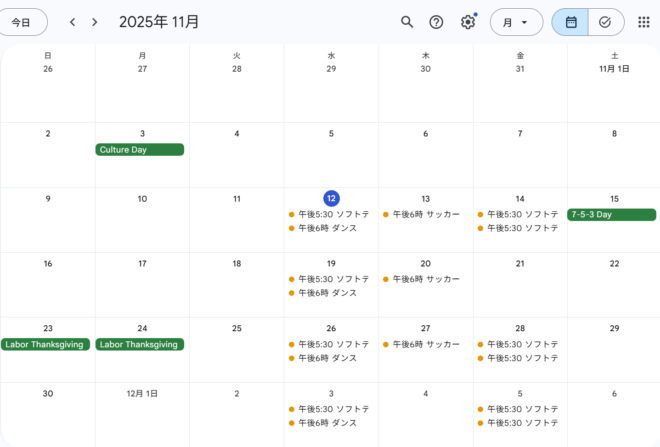This screenshot has width=660, height=447.
Task: Open the Culture Day event
Action: click(x=140, y=150)
